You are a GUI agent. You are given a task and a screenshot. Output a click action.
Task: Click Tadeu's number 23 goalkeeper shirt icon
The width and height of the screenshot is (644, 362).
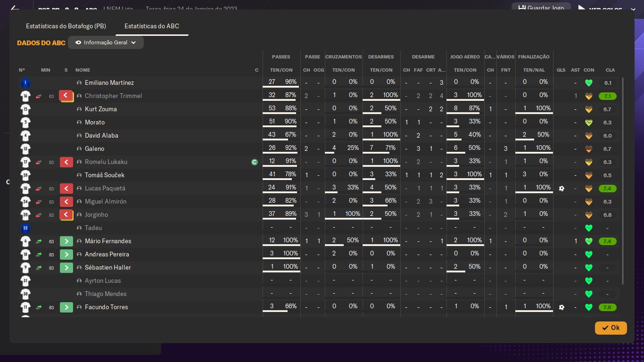[25, 228]
